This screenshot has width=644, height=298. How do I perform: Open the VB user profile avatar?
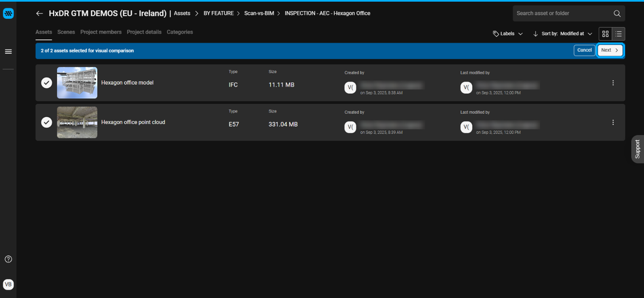pos(8,284)
